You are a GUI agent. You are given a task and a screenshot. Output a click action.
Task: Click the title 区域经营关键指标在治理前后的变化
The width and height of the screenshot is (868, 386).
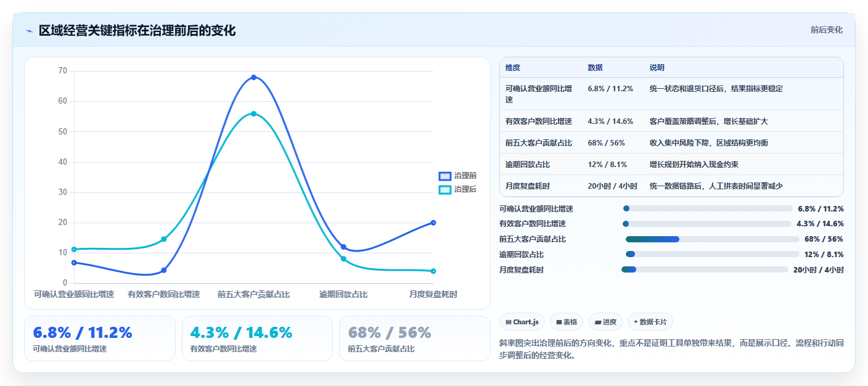tap(137, 30)
